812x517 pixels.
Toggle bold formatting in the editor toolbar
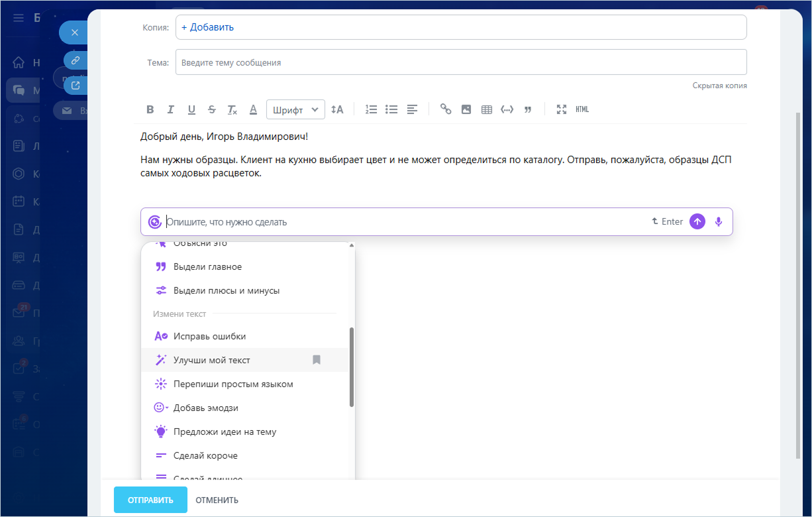[150, 109]
